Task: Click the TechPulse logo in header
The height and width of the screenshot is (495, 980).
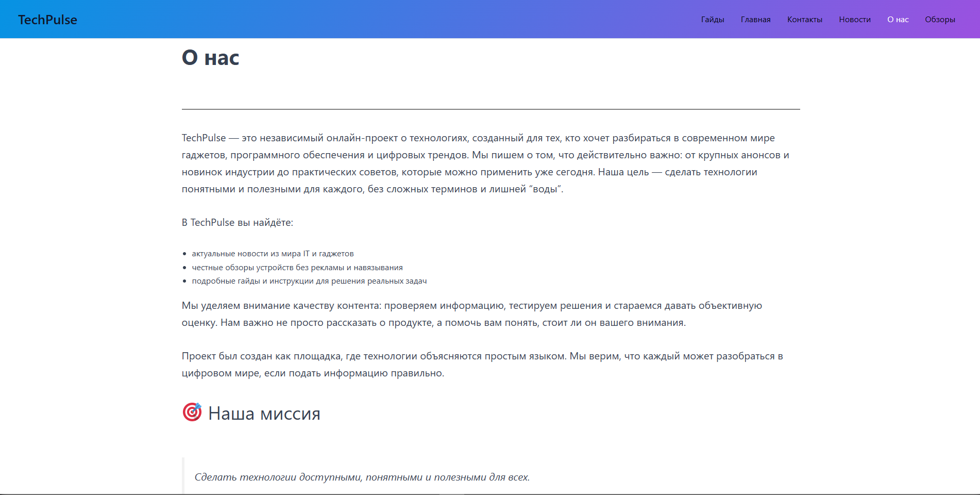Action: coord(47,20)
